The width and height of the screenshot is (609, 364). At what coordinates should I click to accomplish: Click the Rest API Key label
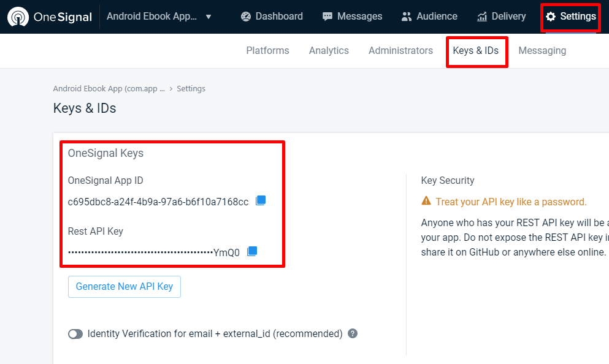96,231
